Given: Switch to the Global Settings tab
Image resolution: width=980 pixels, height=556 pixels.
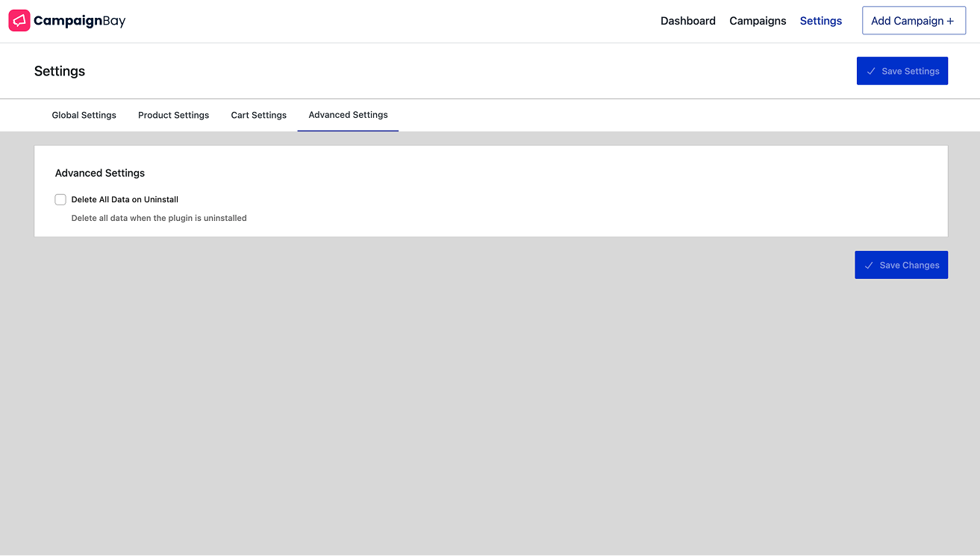Looking at the screenshot, I should (84, 115).
